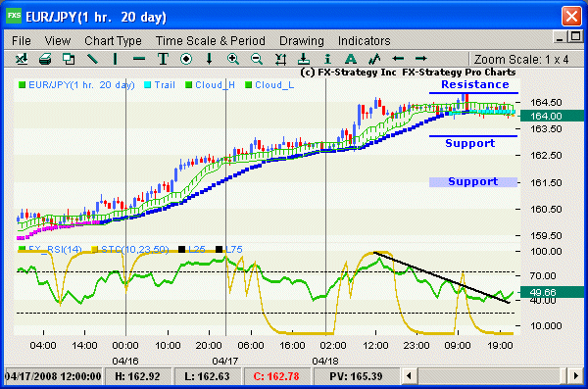Zoom in with the magnifier plus icon
588x389 pixels.
pyautogui.click(x=233, y=59)
